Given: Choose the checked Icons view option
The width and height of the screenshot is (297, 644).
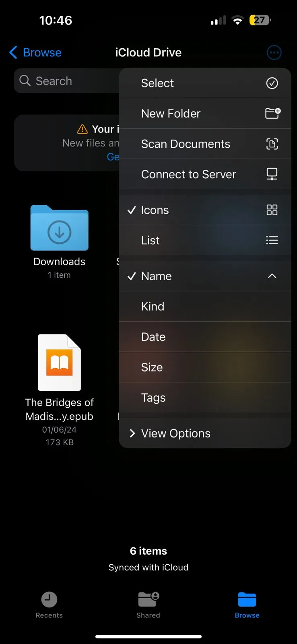Looking at the screenshot, I should click(x=205, y=210).
